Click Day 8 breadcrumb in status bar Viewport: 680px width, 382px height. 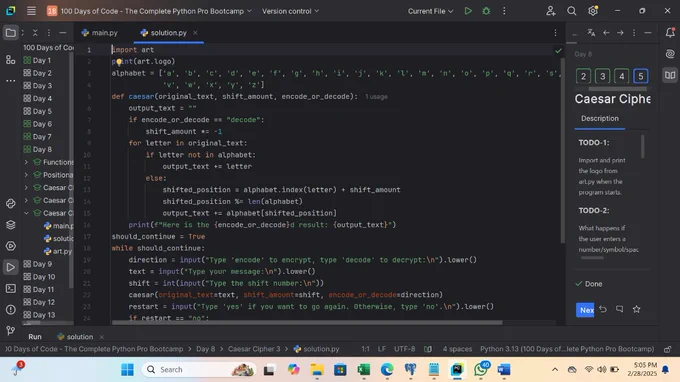[206, 349]
